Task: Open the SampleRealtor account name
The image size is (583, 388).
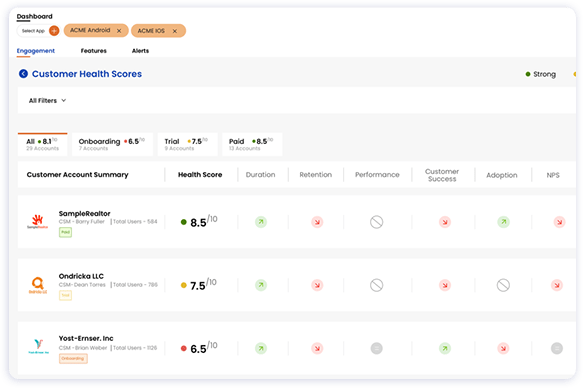Action: (x=84, y=213)
